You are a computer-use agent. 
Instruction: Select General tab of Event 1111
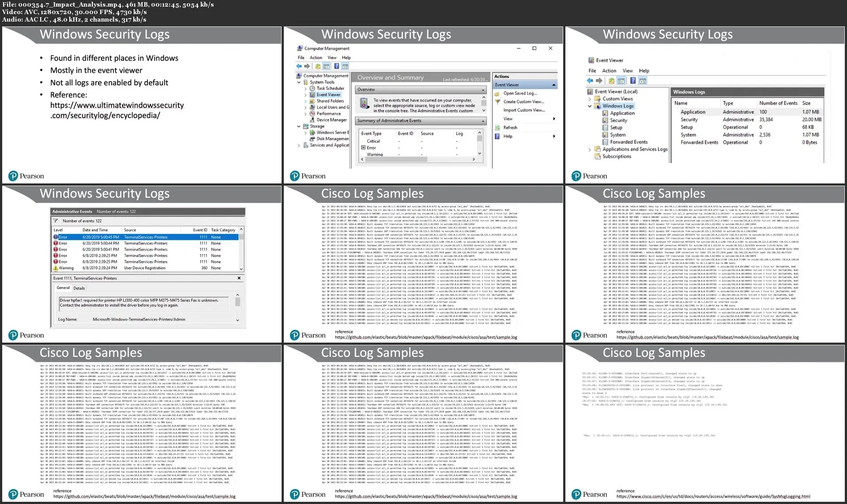(63, 287)
